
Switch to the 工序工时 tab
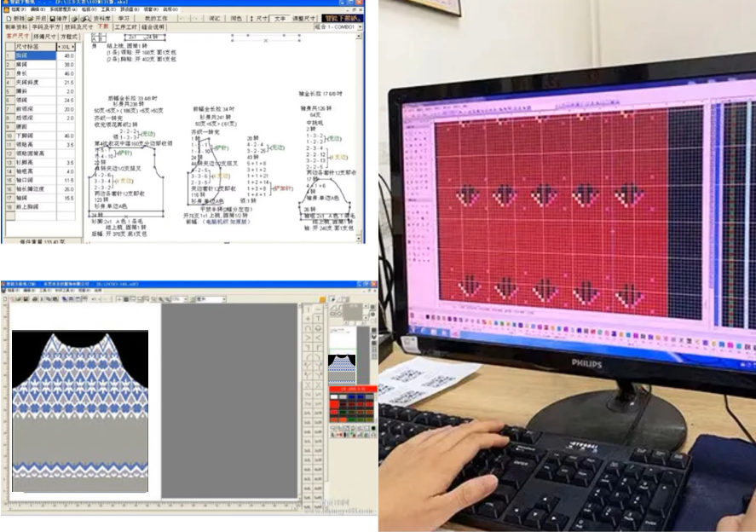point(125,27)
